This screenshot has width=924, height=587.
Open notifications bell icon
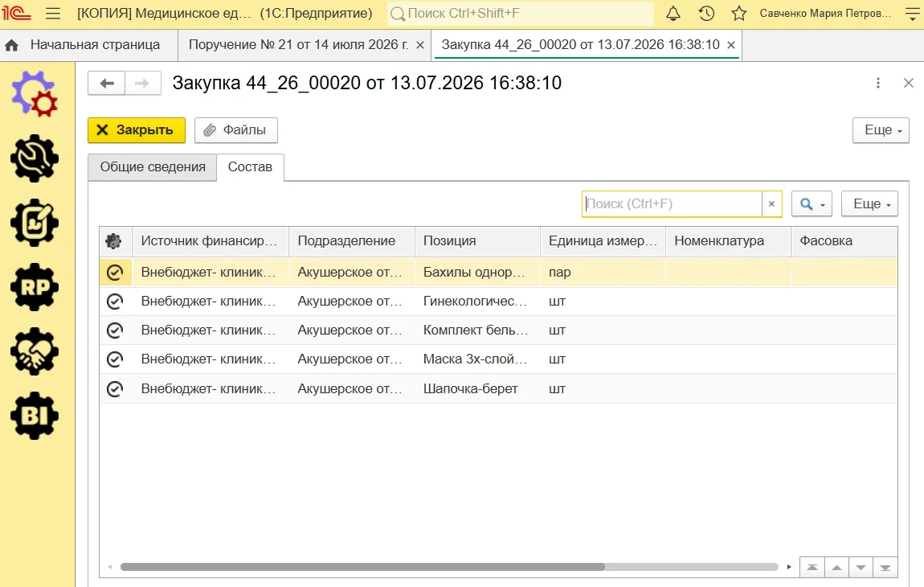(x=673, y=14)
